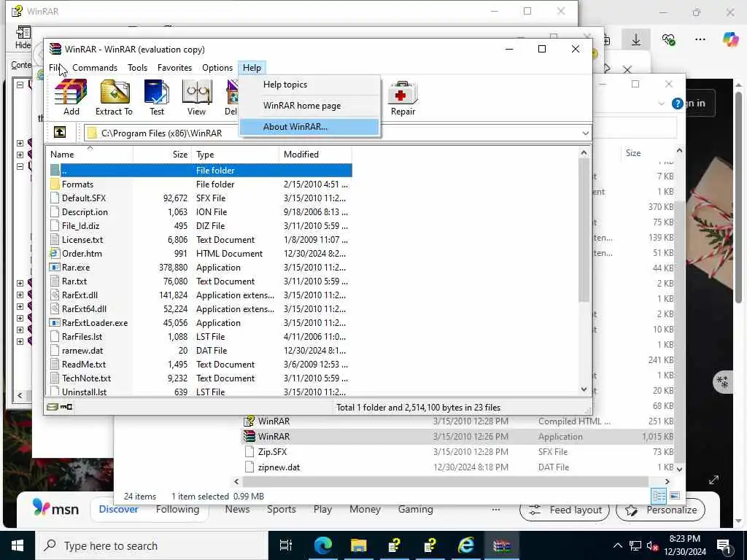Screen dimensions: 747x560
Task: Click the Edge downloads icon
Action: 636,39
